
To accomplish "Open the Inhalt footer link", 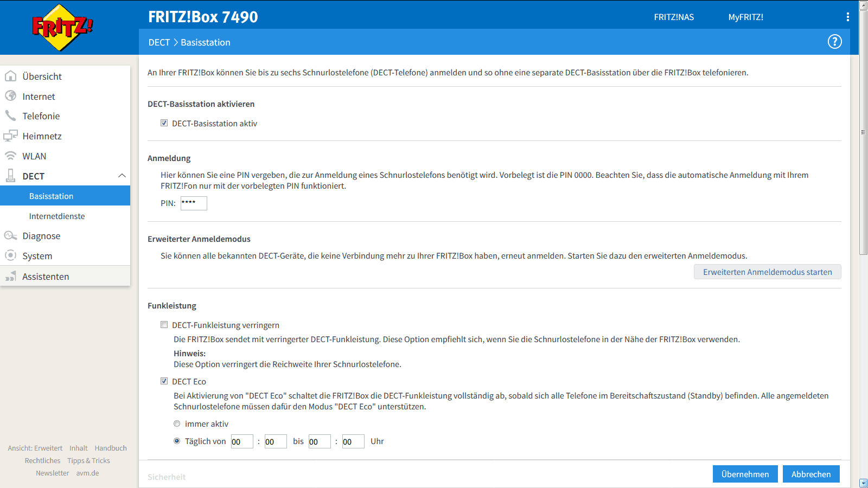I will pyautogui.click(x=79, y=448).
